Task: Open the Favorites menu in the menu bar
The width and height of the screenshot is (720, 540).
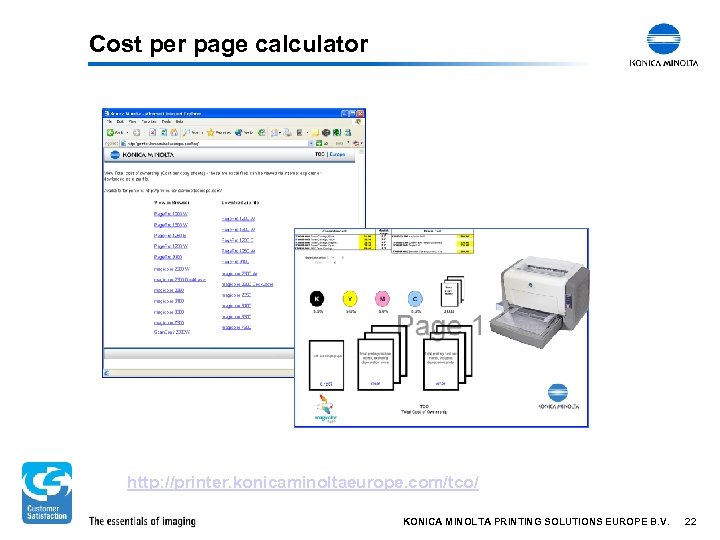Action: (x=149, y=122)
